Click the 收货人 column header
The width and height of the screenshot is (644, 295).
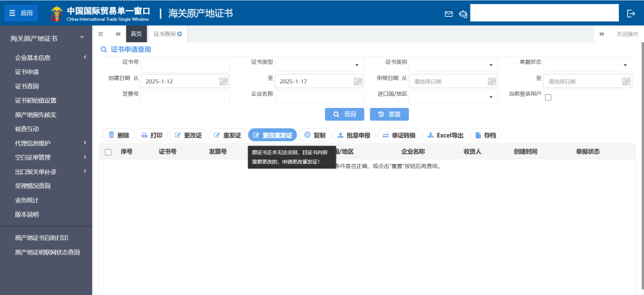pos(472,152)
